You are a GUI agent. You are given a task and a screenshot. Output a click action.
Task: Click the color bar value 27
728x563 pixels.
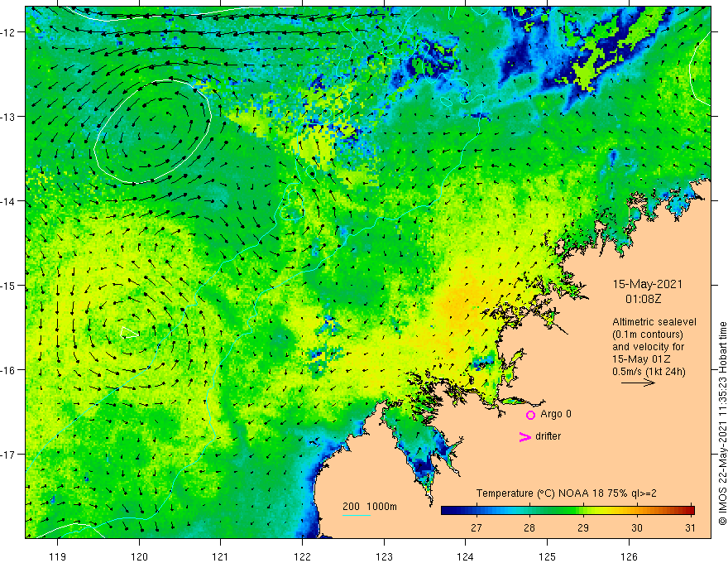click(476, 528)
